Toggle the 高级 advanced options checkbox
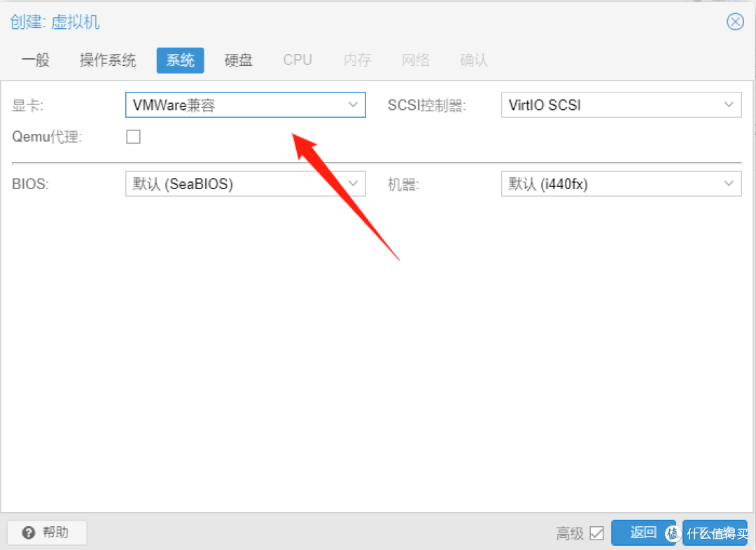Screen dimensions: 756x550 (598, 533)
